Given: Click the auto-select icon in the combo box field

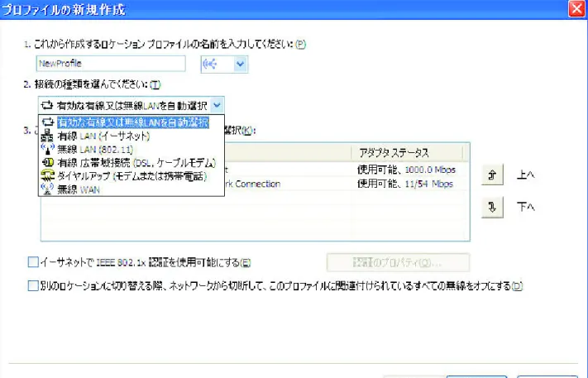Looking at the screenshot, I should 47,105.
